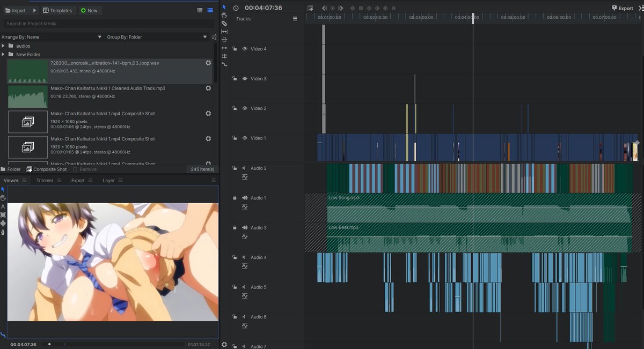Unlock the Audio 3 track
The width and height of the screenshot is (644, 349).
[235, 228]
